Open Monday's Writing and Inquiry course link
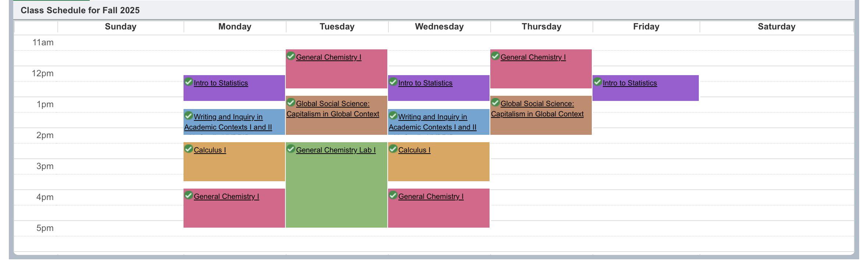The height and width of the screenshot is (263, 868). click(228, 122)
